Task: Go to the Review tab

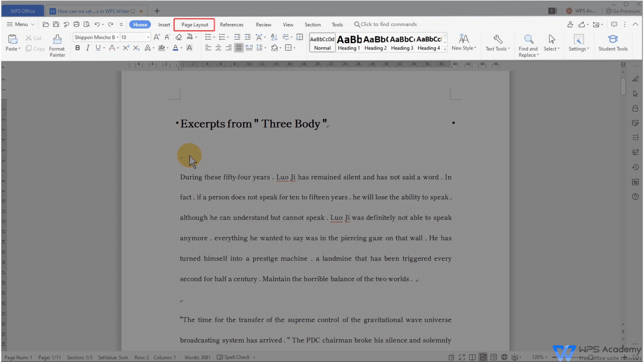Action: pyautogui.click(x=263, y=25)
